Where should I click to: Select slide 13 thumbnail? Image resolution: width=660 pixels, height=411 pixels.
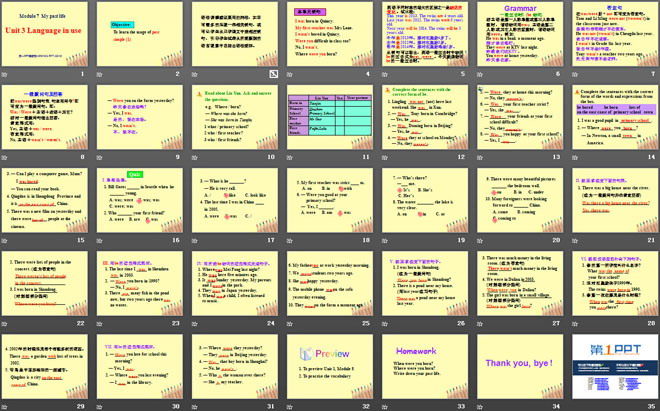pyautogui.click(x=520, y=117)
